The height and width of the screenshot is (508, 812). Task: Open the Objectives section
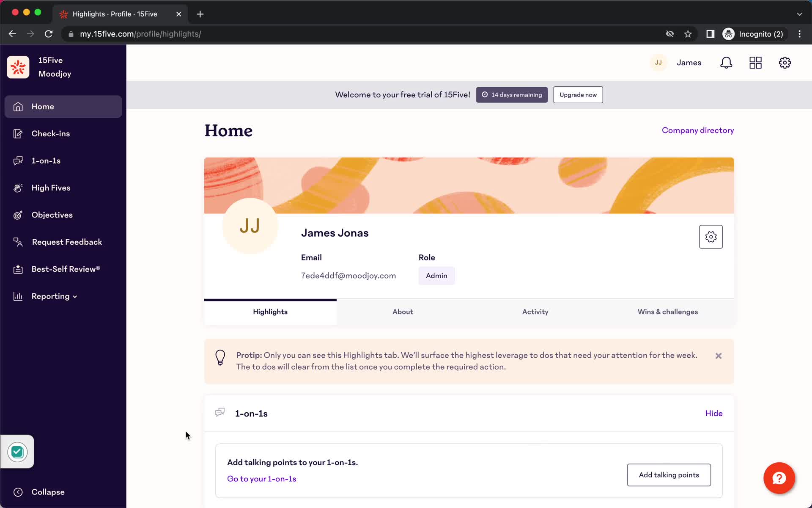[52, 215]
